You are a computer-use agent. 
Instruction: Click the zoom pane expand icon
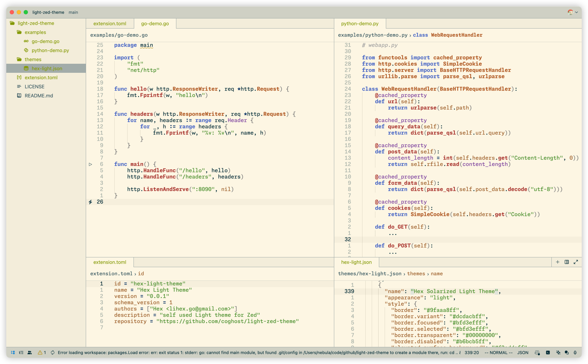coord(576,262)
